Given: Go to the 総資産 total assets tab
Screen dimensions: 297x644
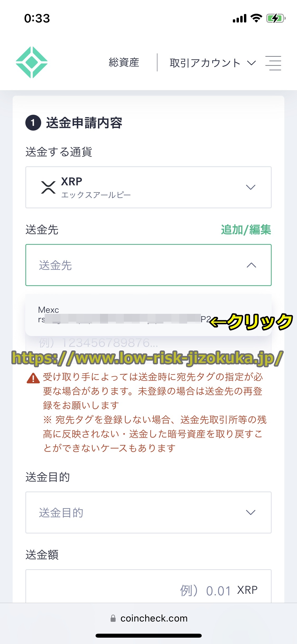Looking at the screenshot, I should coord(124,62).
